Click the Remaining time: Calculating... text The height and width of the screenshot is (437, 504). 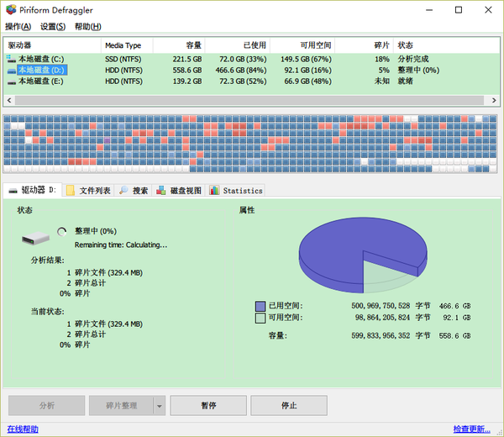[121, 245]
